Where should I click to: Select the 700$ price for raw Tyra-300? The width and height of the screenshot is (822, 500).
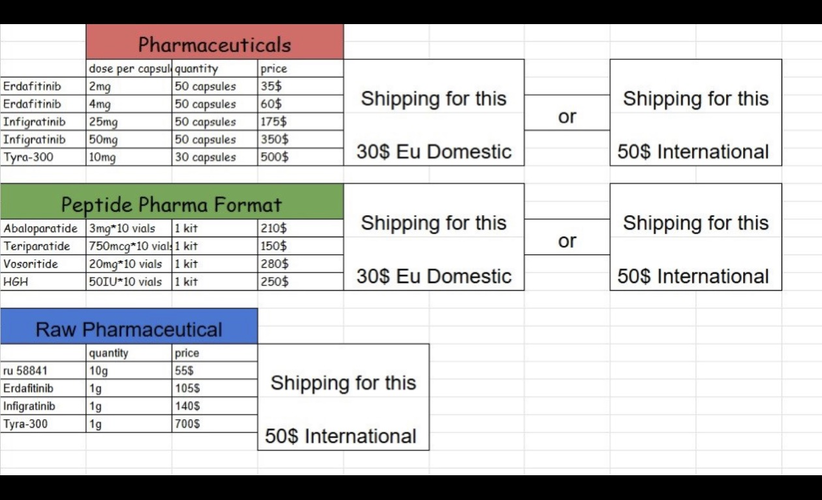tap(214, 423)
